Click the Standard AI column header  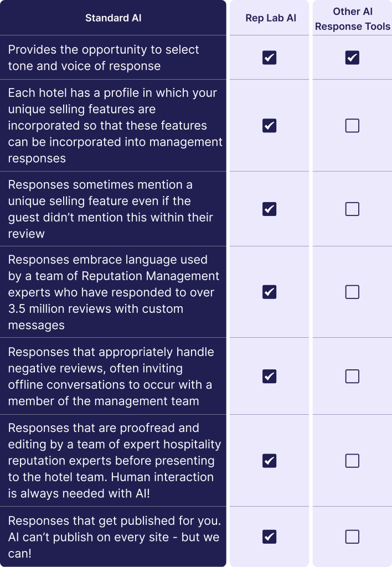coord(113,18)
